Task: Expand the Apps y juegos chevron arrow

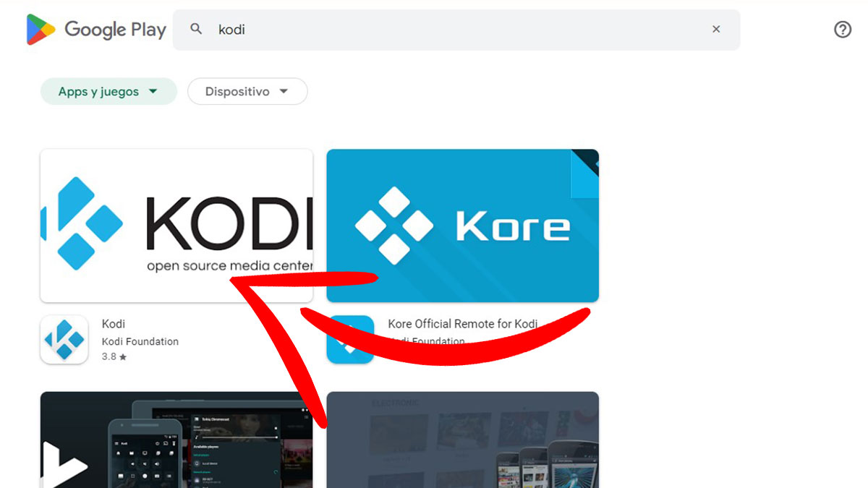Action: click(x=153, y=92)
